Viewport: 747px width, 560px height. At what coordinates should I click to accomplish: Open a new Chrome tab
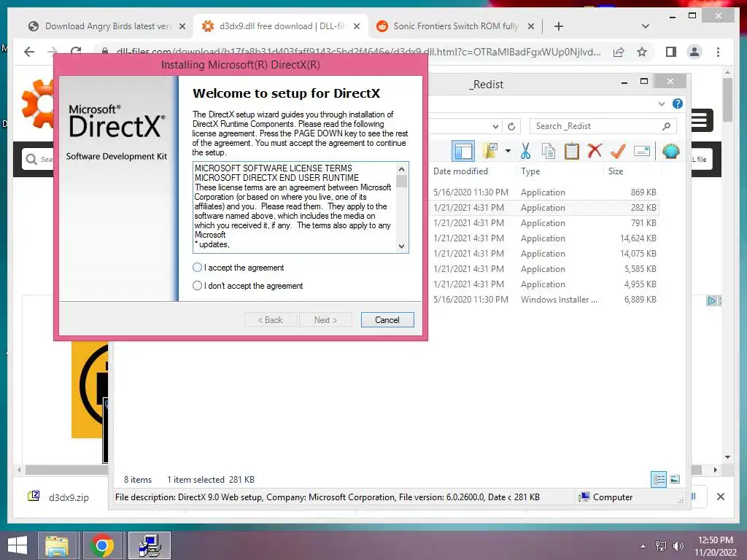559,26
